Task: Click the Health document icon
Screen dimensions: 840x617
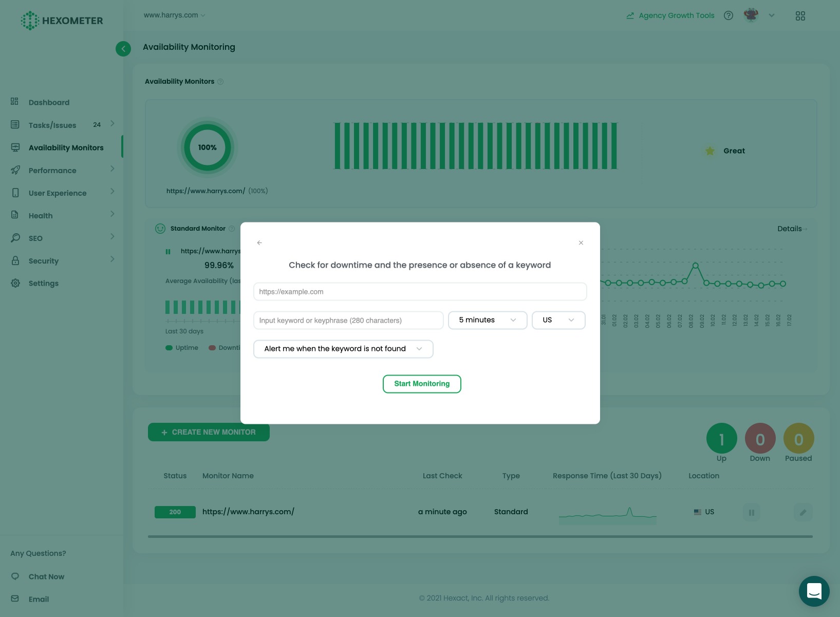Action: [x=15, y=215]
